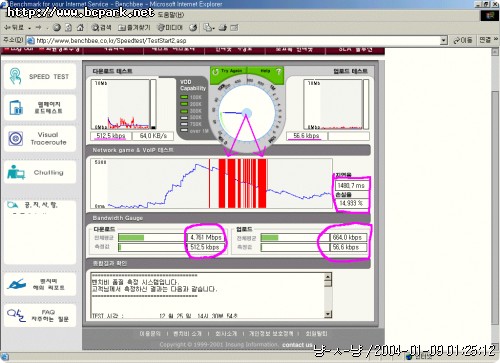Click the 512.5 kbps download speed value under graph
The image size is (500, 363).
pyautogui.click(x=111, y=136)
